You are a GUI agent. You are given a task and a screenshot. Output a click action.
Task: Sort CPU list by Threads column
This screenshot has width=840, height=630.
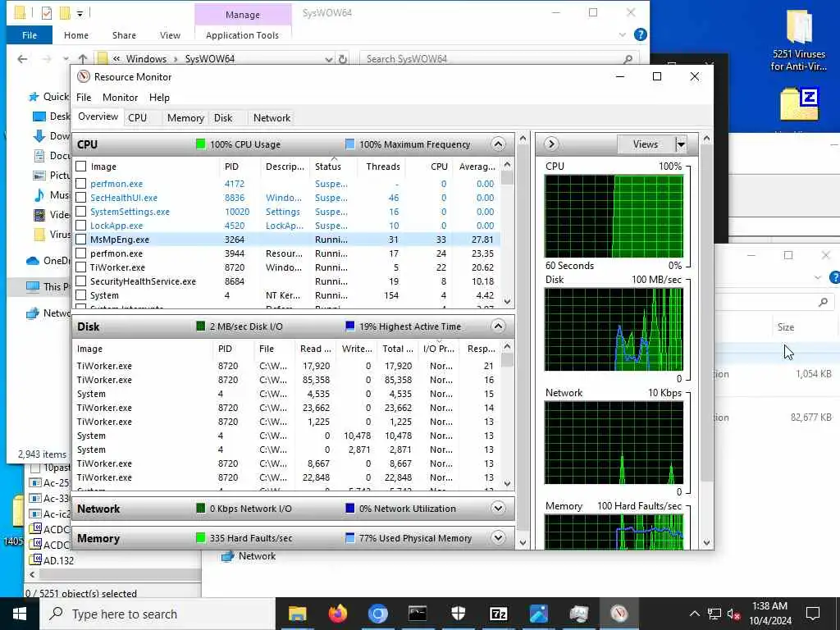pyautogui.click(x=382, y=167)
